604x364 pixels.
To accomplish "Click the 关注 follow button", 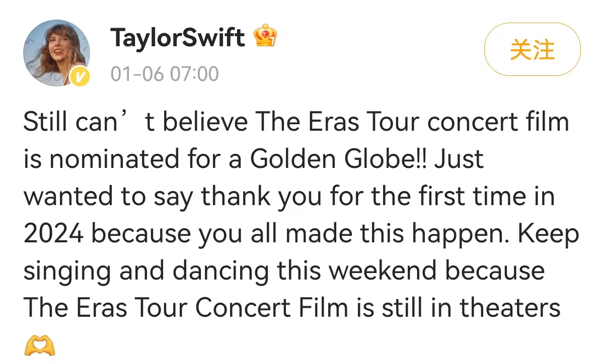I will pos(532,49).
